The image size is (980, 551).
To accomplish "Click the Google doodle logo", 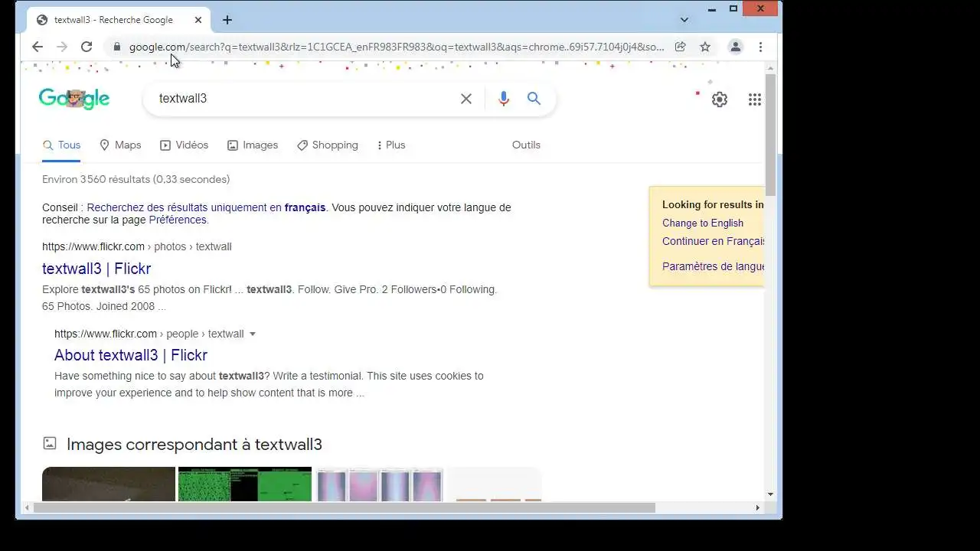I will coord(74,99).
